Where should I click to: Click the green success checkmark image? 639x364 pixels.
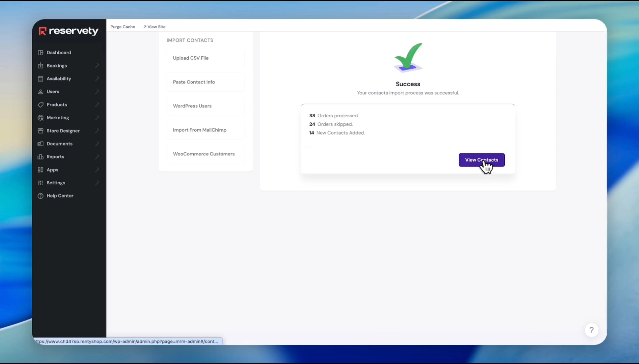[408, 58]
